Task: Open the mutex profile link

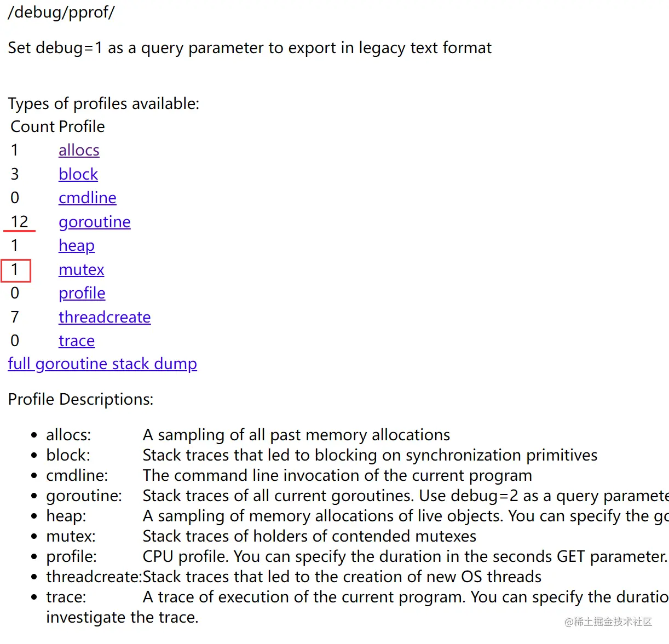Action: pos(81,270)
